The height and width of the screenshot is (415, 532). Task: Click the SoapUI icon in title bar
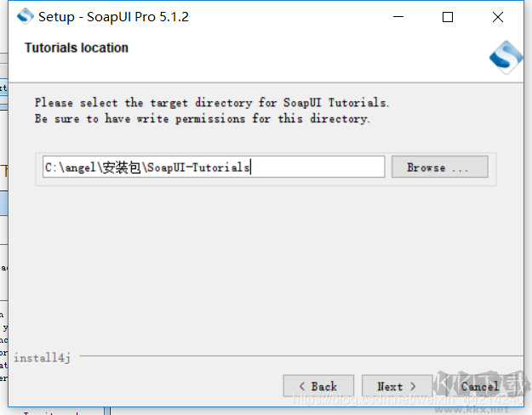coord(26,16)
